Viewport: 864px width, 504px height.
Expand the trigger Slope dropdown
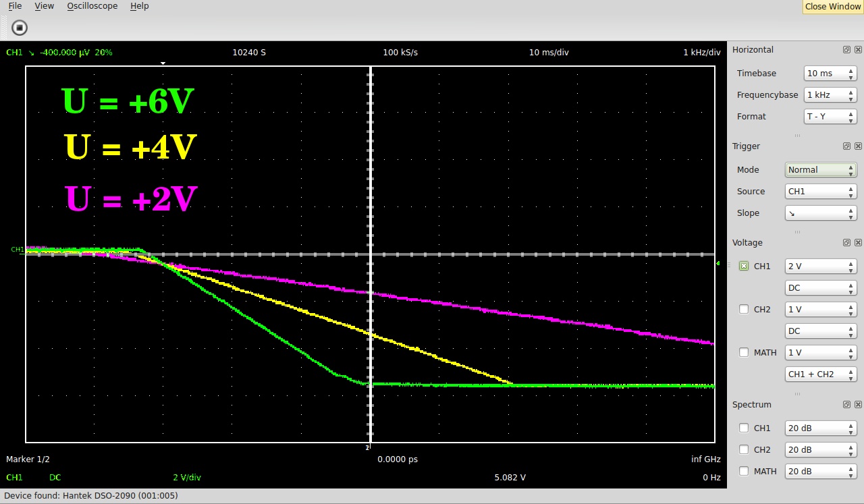(820, 213)
